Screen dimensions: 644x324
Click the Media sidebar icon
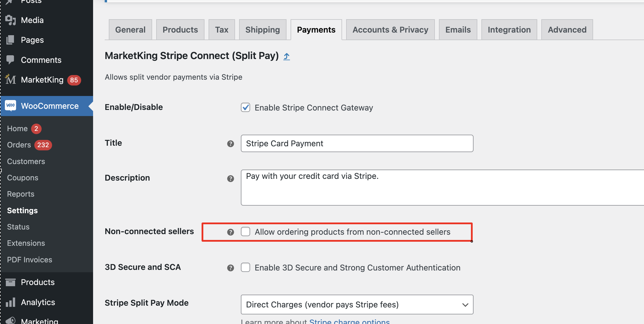[x=10, y=20]
